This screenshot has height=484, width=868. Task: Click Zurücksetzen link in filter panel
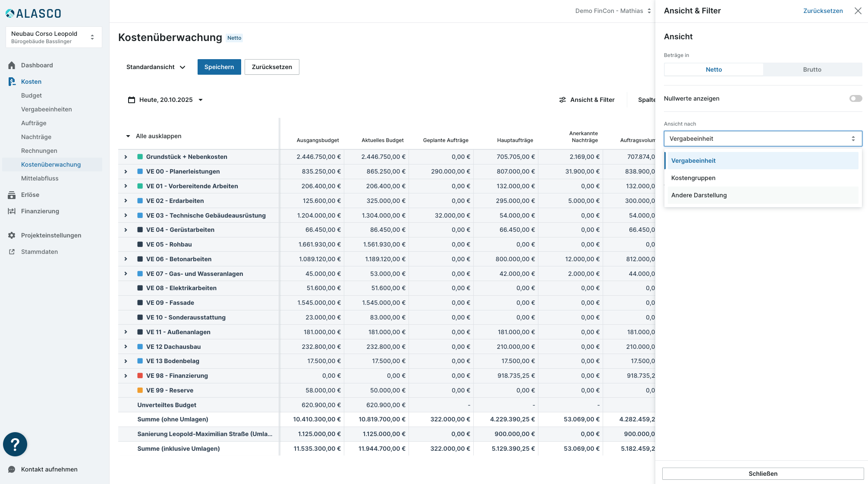pos(823,11)
